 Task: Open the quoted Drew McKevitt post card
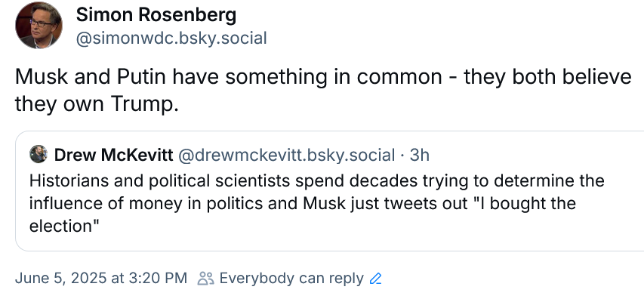tap(329, 191)
